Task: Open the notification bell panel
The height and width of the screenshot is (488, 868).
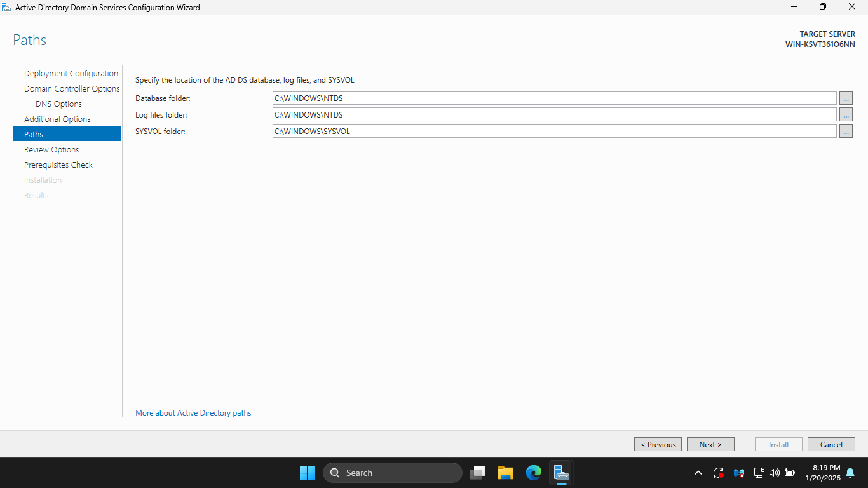Action: pos(850,473)
